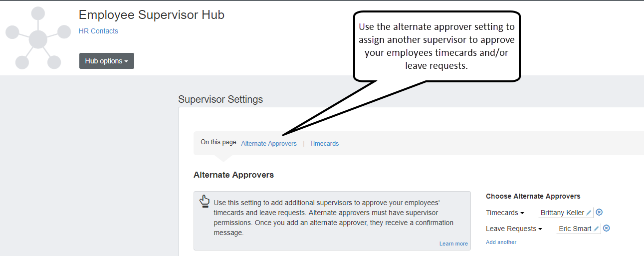Remove Brittany Keller as timecards approver
This screenshot has width=644, height=256.
pos(599,212)
